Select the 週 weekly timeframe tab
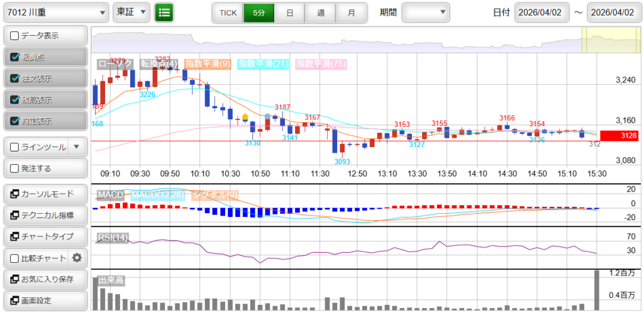The height and width of the screenshot is (315, 644). [321, 13]
